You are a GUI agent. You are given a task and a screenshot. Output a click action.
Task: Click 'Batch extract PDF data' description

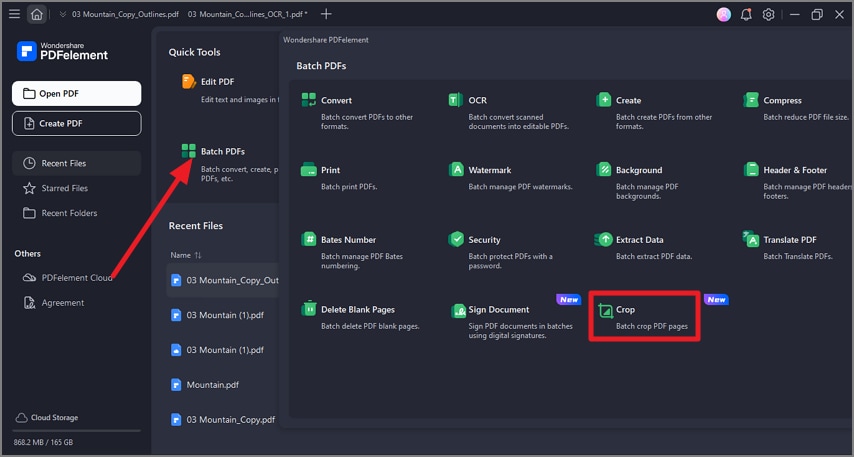pos(654,257)
